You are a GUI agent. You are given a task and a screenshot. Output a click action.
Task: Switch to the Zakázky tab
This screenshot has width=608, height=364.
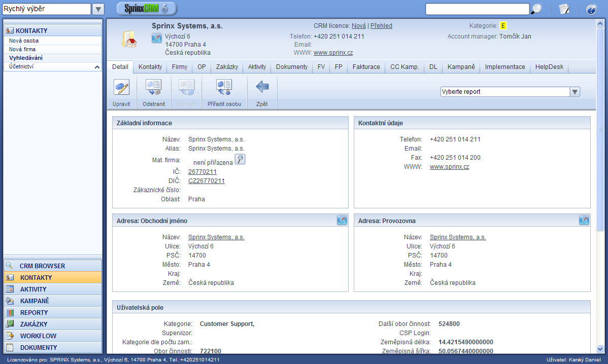[227, 67]
